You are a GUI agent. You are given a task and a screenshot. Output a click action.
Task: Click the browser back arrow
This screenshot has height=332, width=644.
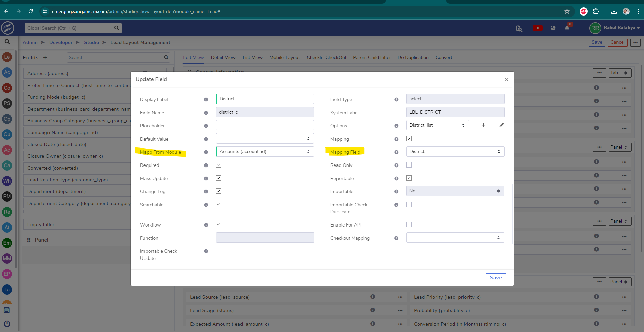click(x=6, y=11)
